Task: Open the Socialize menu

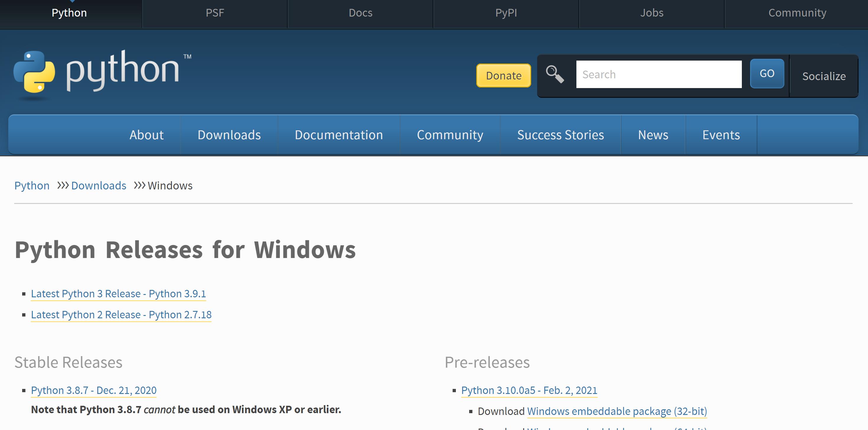Action: [x=824, y=76]
